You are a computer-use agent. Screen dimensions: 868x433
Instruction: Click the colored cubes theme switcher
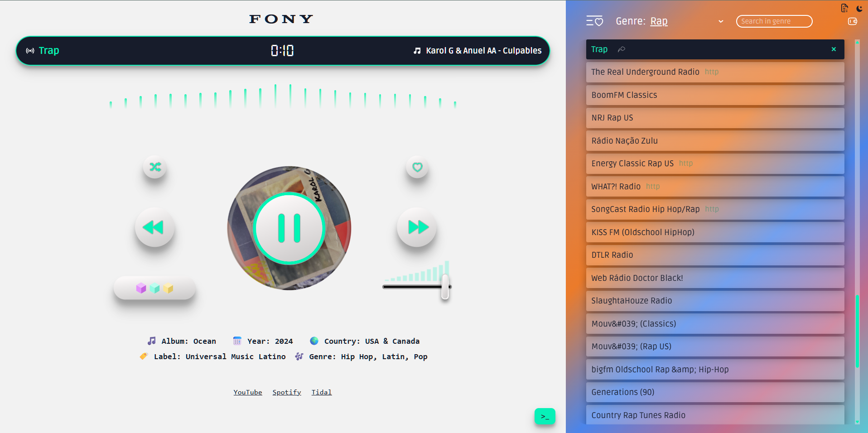point(154,288)
